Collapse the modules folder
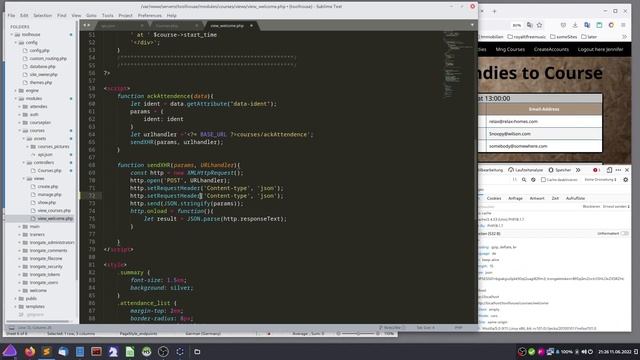The image size is (640, 360). click(16, 98)
